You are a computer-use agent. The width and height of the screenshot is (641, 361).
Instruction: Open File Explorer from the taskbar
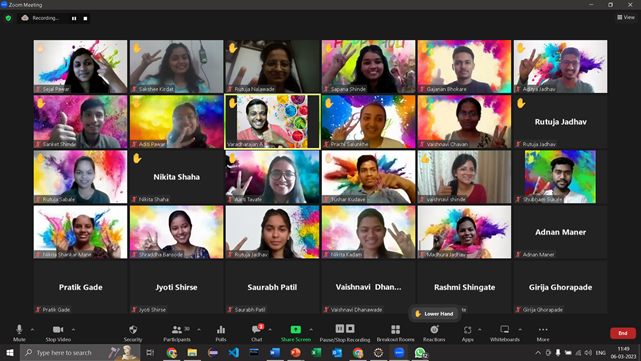(x=192, y=352)
